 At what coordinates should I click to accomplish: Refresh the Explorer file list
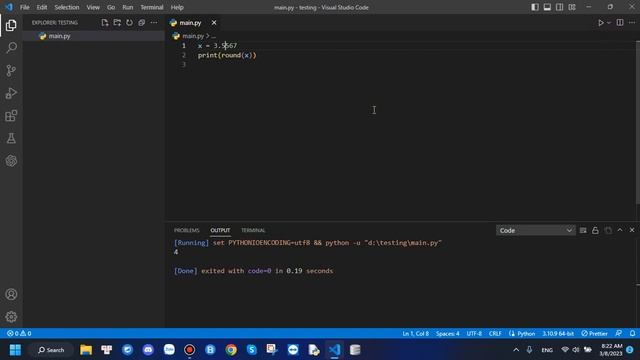129,23
